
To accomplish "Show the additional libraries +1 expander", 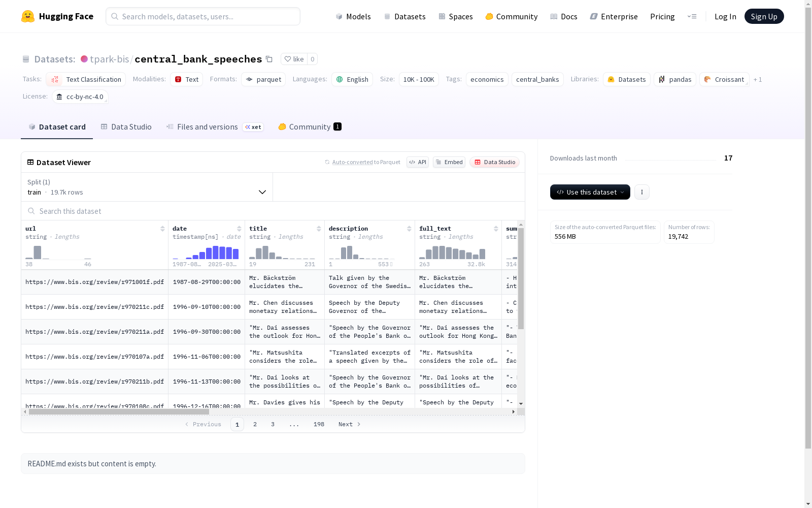I will point(758,80).
